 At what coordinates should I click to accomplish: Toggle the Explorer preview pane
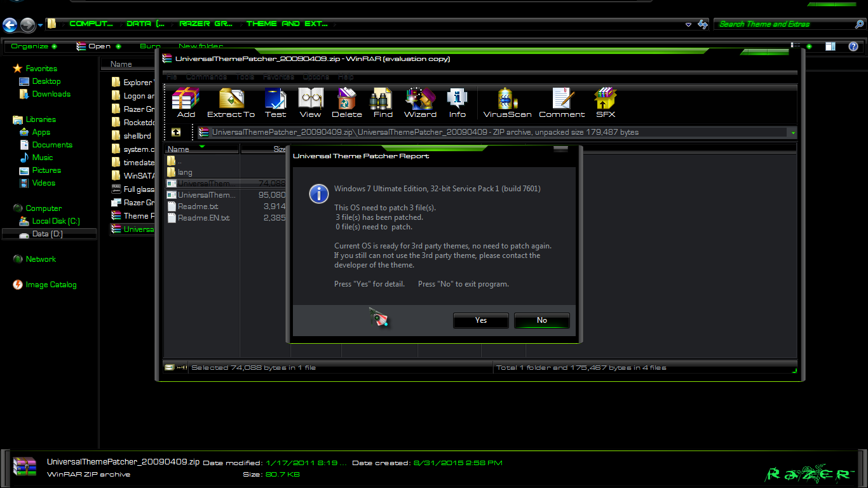pos(831,46)
